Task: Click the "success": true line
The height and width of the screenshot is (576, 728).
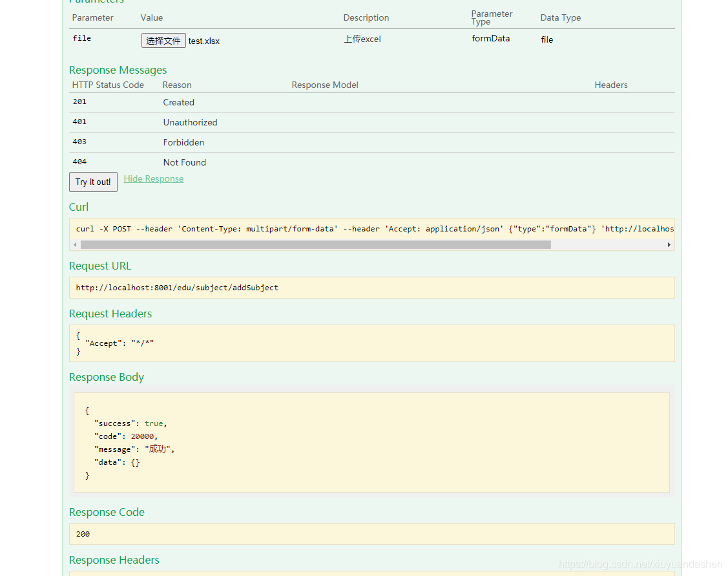Action: tap(130, 423)
